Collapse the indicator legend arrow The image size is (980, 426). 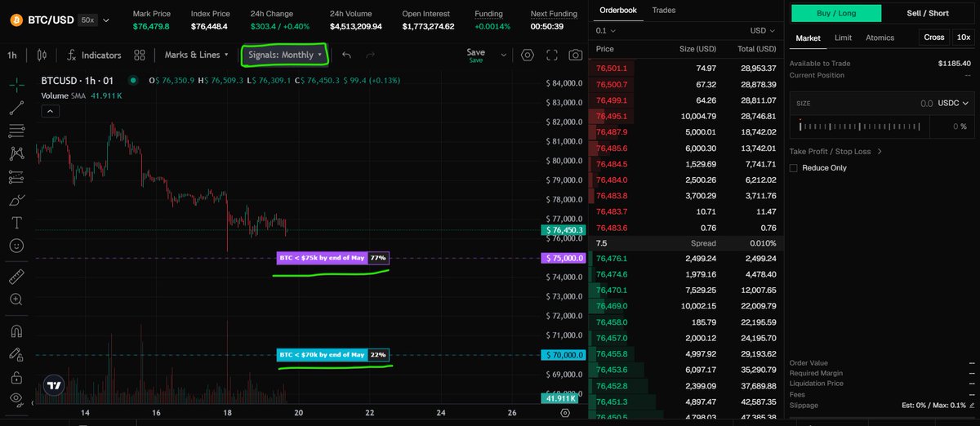(x=49, y=110)
